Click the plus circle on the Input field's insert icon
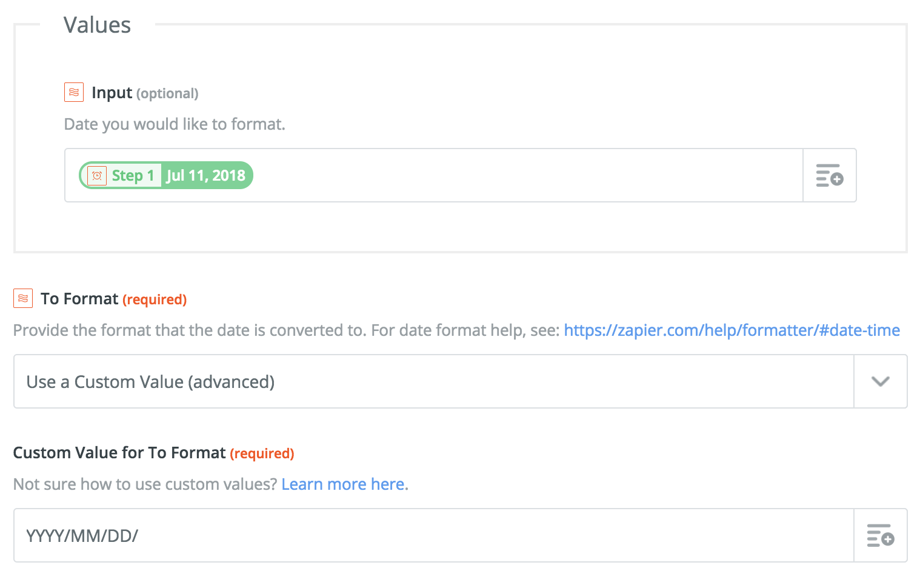 (836, 180)
